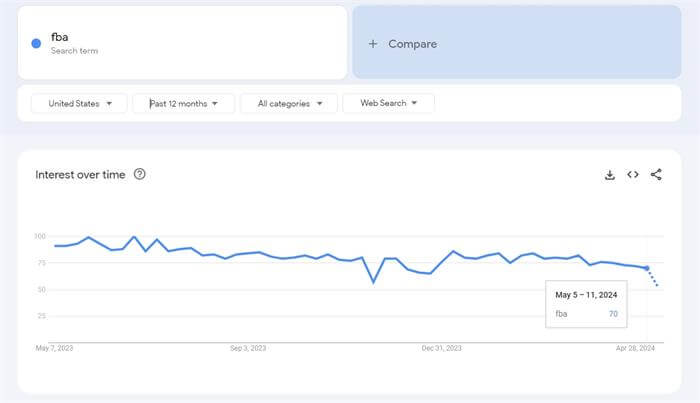The image size is (700, 403).
Task: Open embed code for the chart
Action: pyautogui.click(x=633, y=174)
